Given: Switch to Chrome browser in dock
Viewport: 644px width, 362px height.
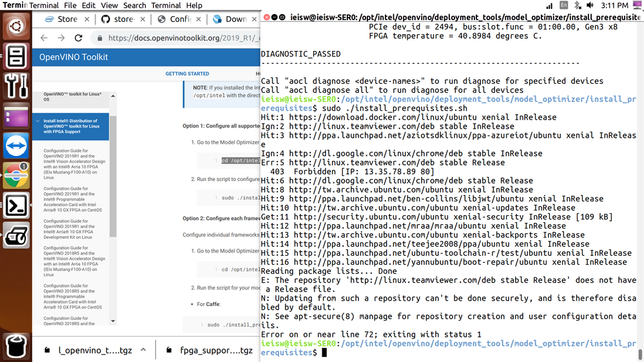Looking at the screenshot, I should tap(16, 176).
